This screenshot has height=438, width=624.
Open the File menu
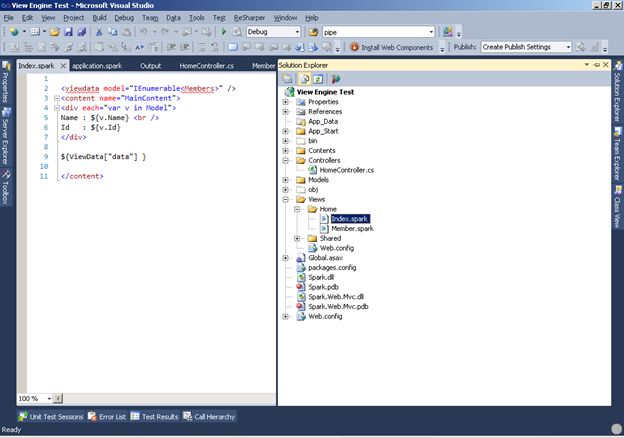8,18
